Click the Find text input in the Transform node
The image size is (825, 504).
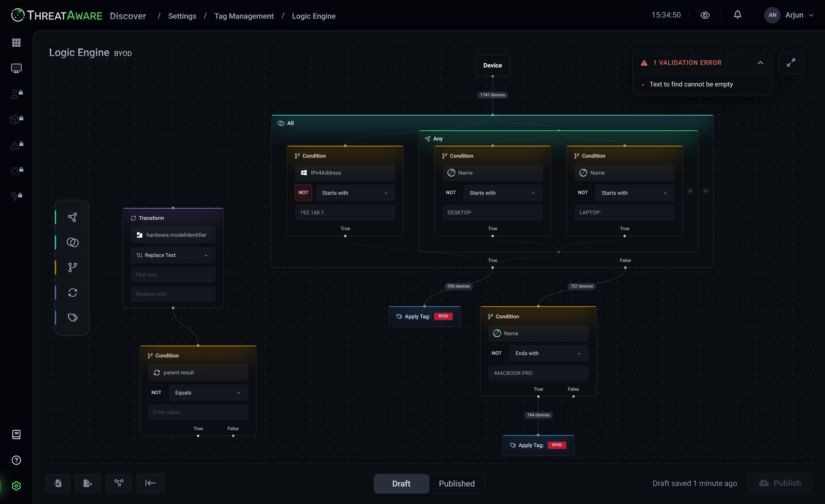173,274
